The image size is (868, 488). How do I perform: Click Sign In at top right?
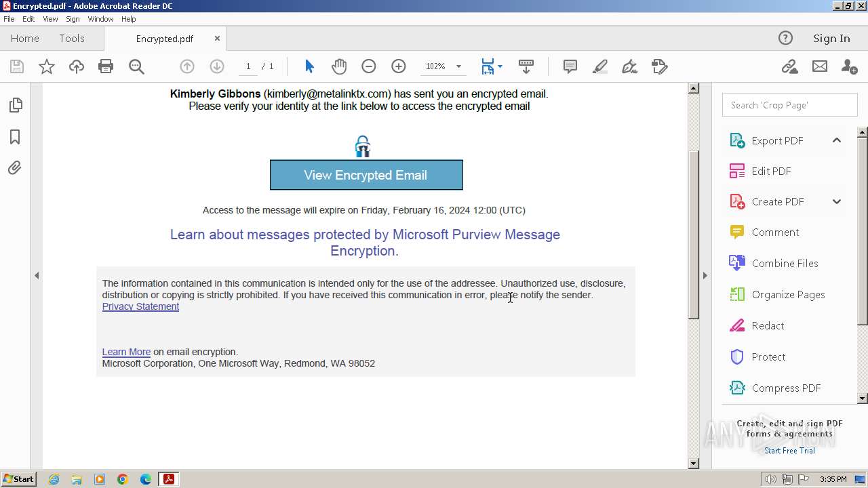831,38
